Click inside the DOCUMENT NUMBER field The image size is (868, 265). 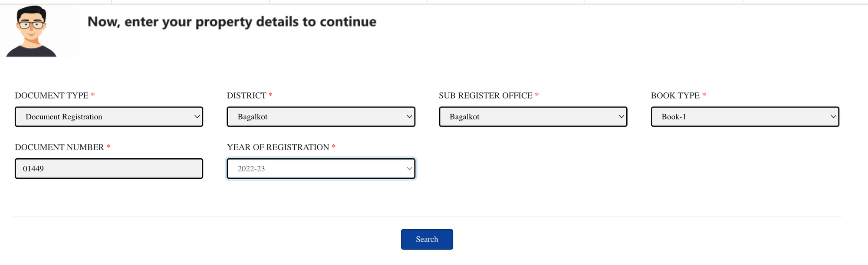click(x=108, y=168)
